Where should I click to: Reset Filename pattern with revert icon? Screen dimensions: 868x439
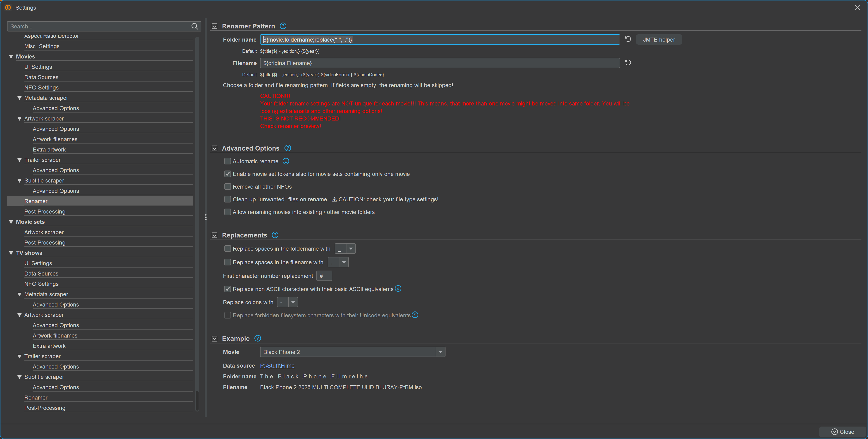pyautogui.click(x=628, y=63)
